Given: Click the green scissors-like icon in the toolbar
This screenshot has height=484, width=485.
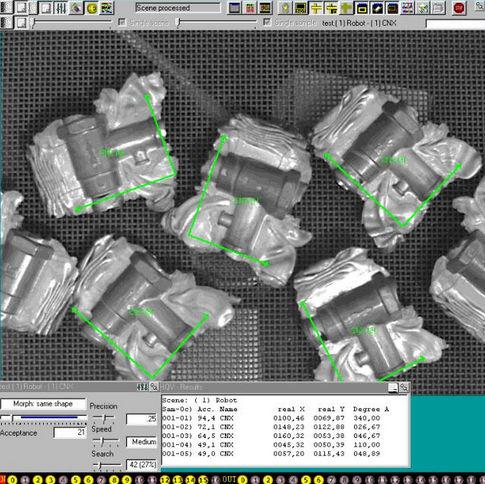Looking at the screenshot, I should pyautogui.click(x=423, y=8).
